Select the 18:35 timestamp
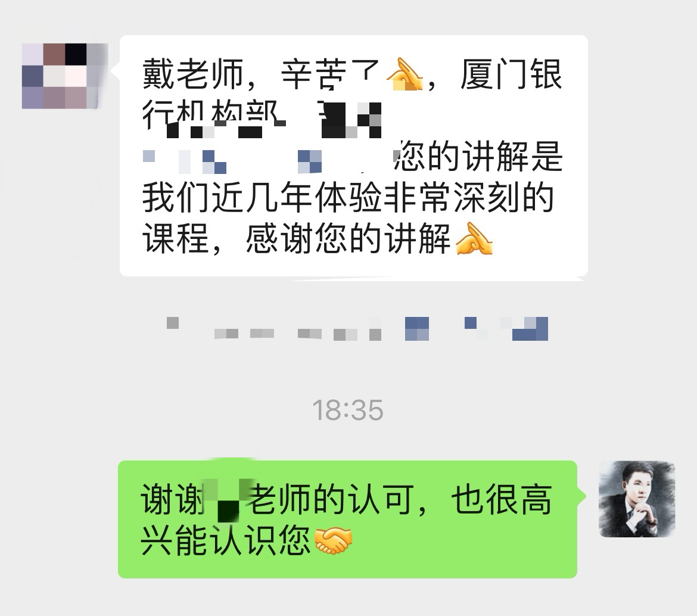This screenshot has height=616, width=697. [x=348, y=410]
